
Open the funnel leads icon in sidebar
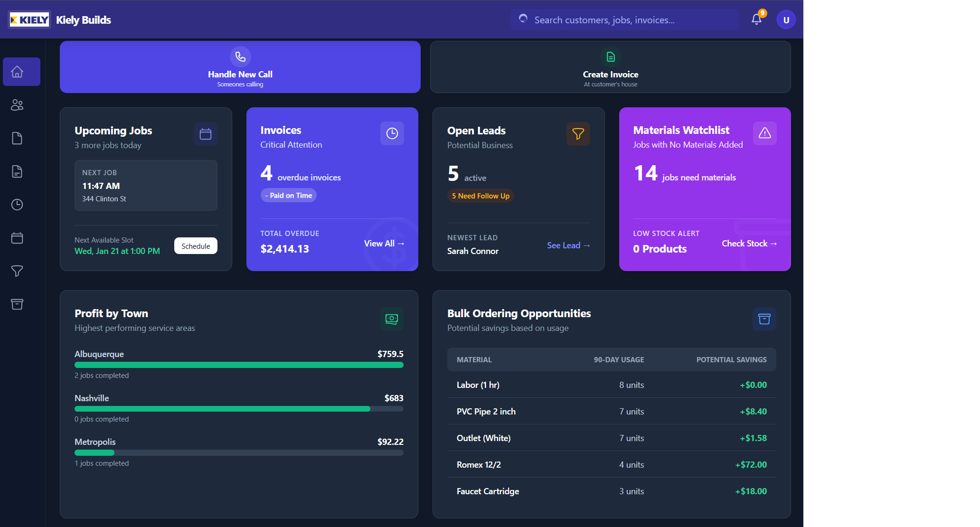pos(18,271)
